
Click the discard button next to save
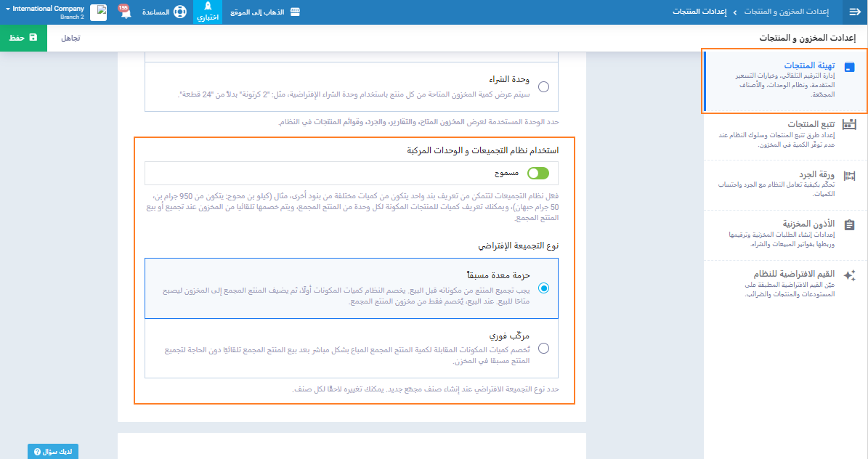pos(70,37)
